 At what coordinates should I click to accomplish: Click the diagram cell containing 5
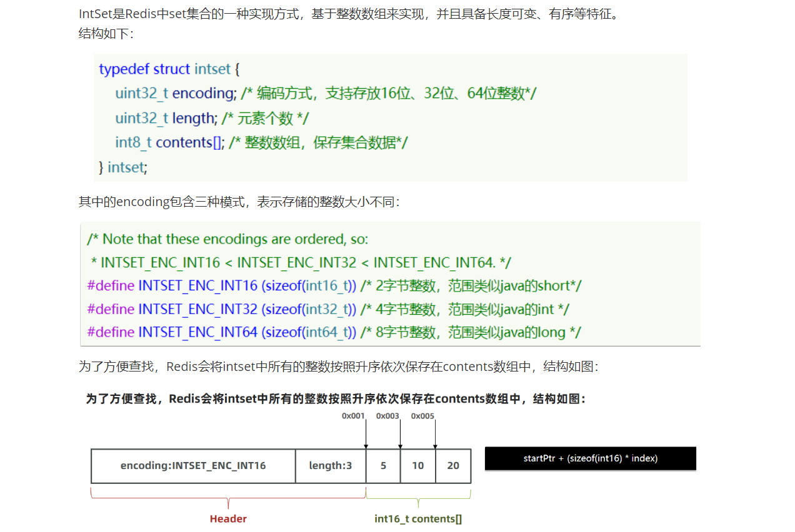click(x=383, y=466)
